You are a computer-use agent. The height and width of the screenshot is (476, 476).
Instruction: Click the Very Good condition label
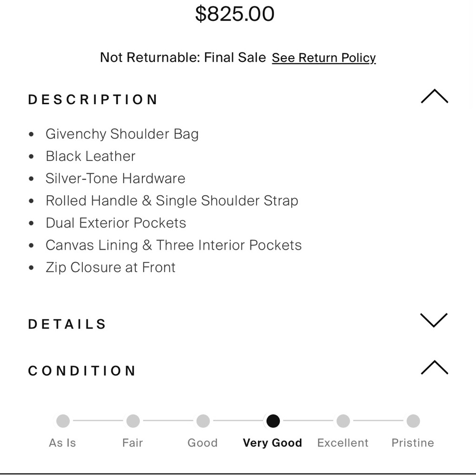tap(272, 443)
